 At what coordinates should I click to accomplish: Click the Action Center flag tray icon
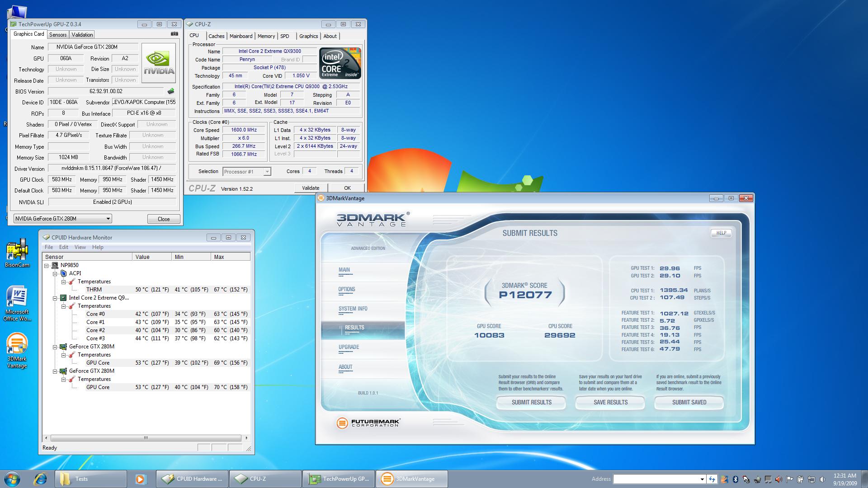coord(789,479)
